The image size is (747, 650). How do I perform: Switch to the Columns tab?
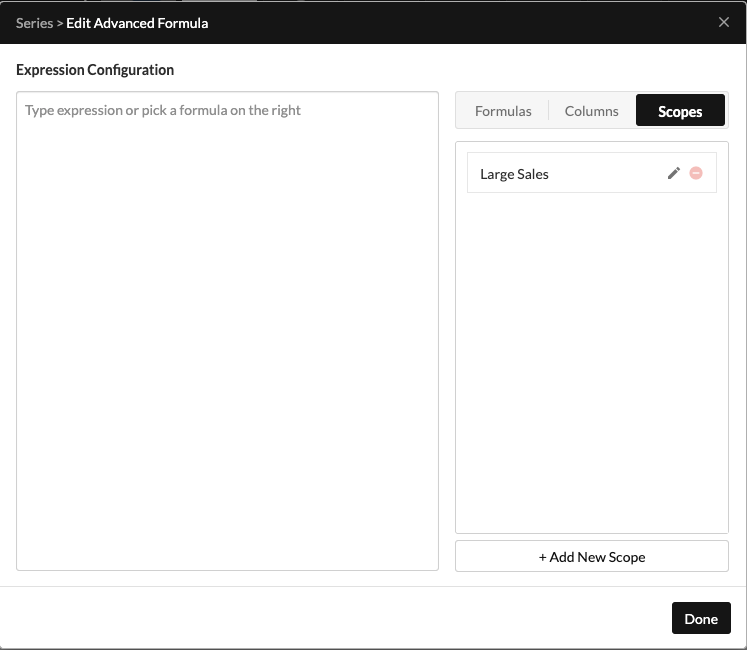tap(591, 111)
